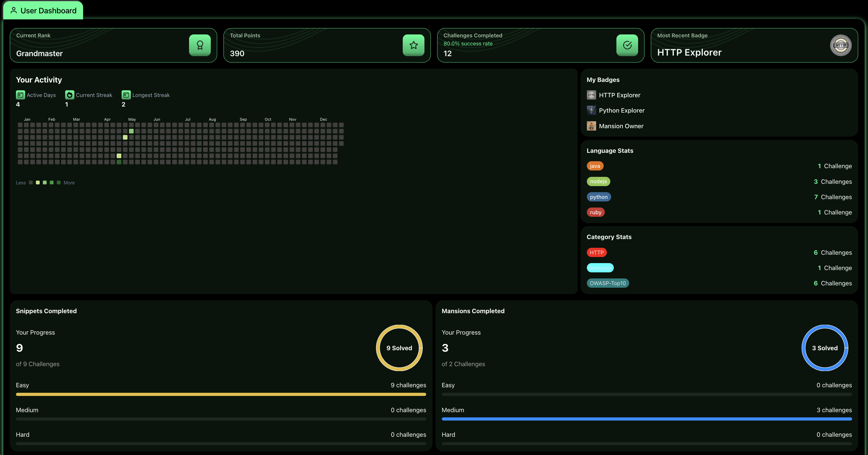
Task: Click the 'Less' legend label
Action: click(x=21, y=183)
